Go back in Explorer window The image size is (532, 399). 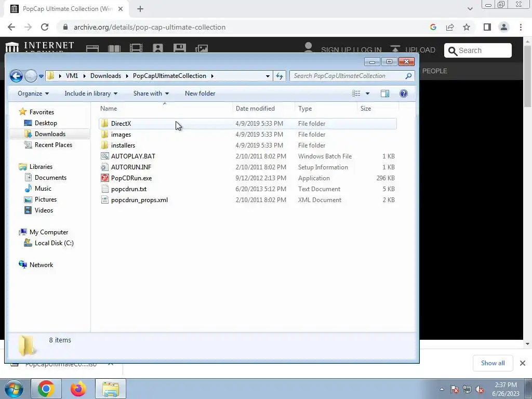pyautogui.click(x=16, y=76)
